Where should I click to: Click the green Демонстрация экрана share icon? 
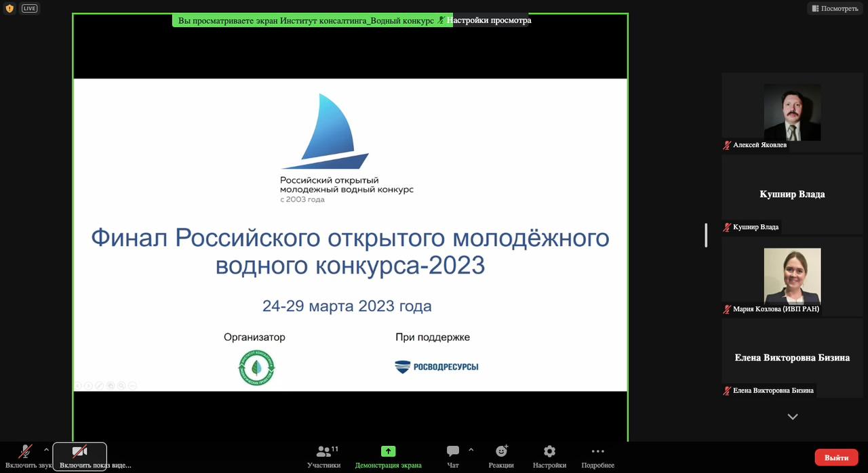(388, 451)
